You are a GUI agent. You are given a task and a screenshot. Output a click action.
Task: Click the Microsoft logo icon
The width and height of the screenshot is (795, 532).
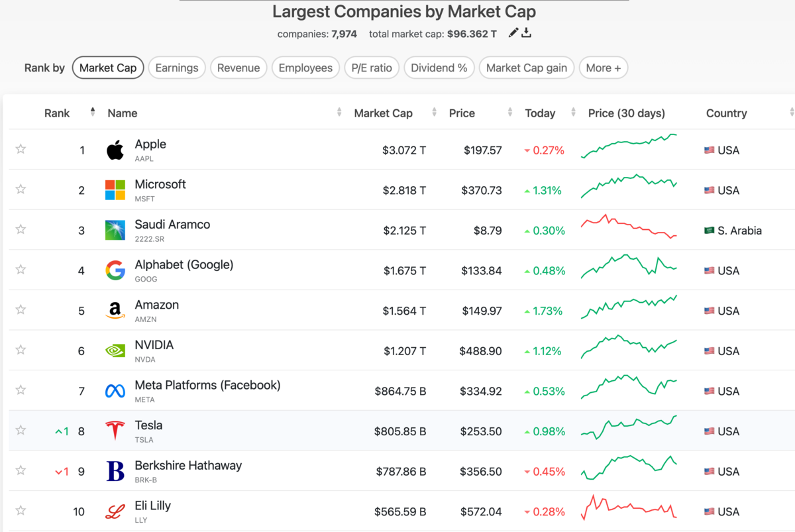tap(115, 190)
